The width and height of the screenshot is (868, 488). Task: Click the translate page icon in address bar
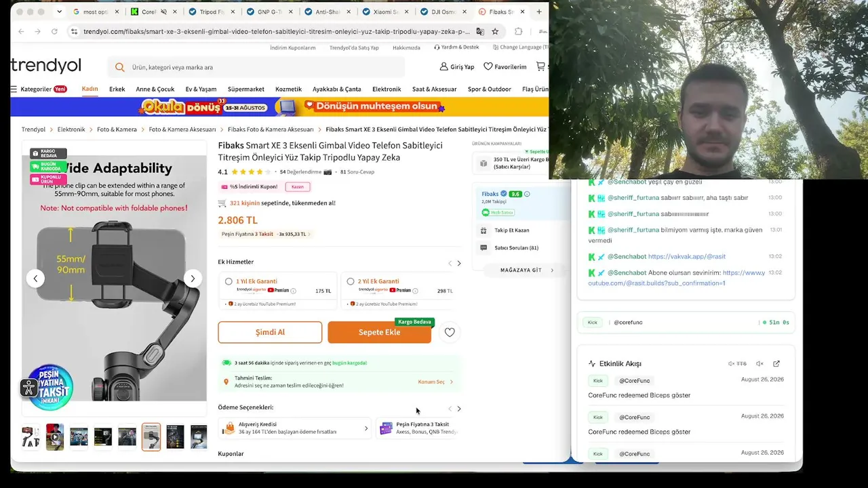(x=480, y=31)
